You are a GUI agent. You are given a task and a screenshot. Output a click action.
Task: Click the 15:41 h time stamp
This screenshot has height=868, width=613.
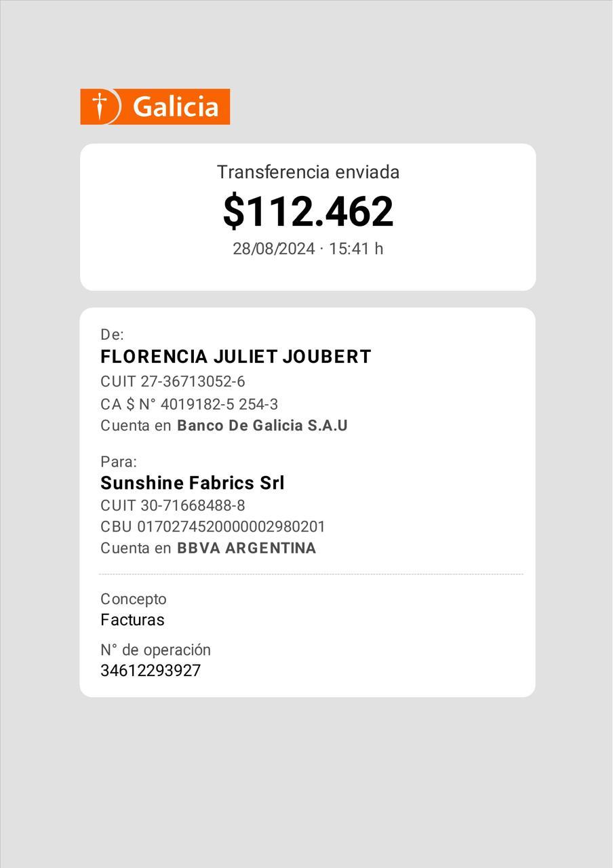point(356,249)
